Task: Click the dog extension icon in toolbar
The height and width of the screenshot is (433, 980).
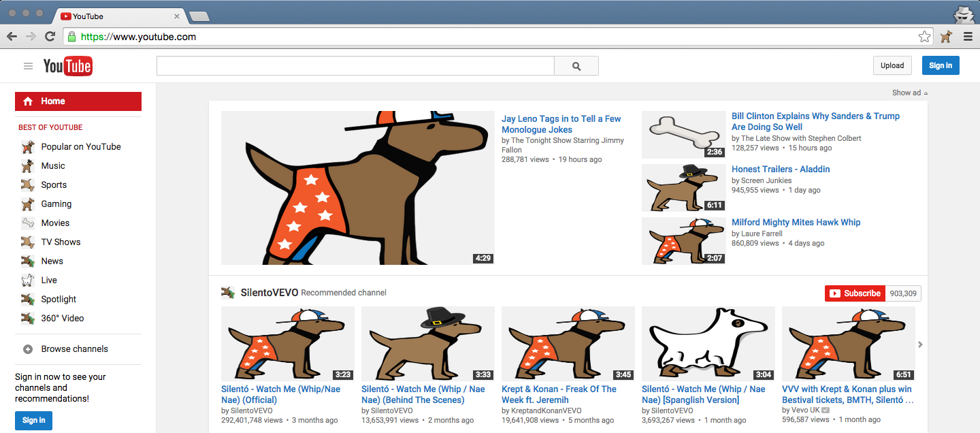Action: coord(946,37)
